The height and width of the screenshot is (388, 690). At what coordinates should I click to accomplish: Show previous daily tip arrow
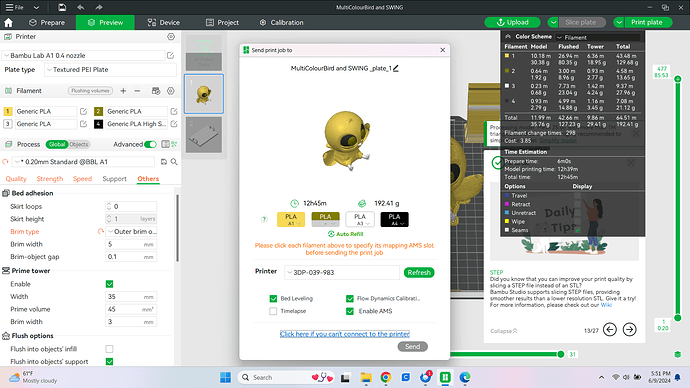tap(609, 329)
